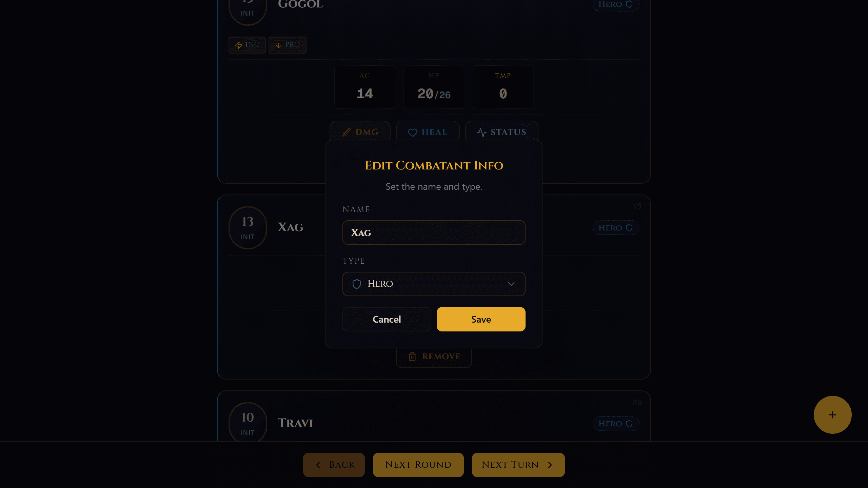Click the sword icon on DMG button
The height and width of the screenshot is (488, 868).
pyautogui.click(x=346, y=132)
